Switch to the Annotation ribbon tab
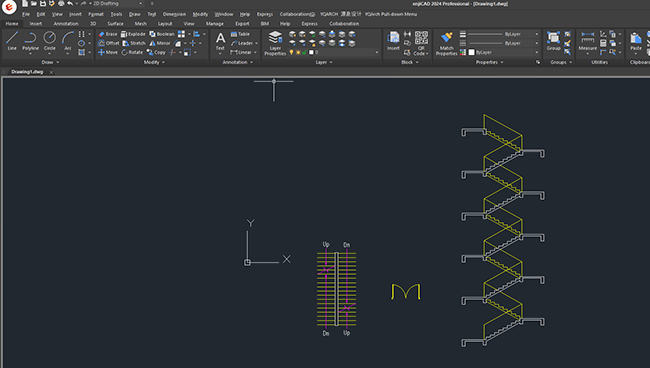This screenshot has height=368, width=650. pyautogui.click(x=66, y=24)
